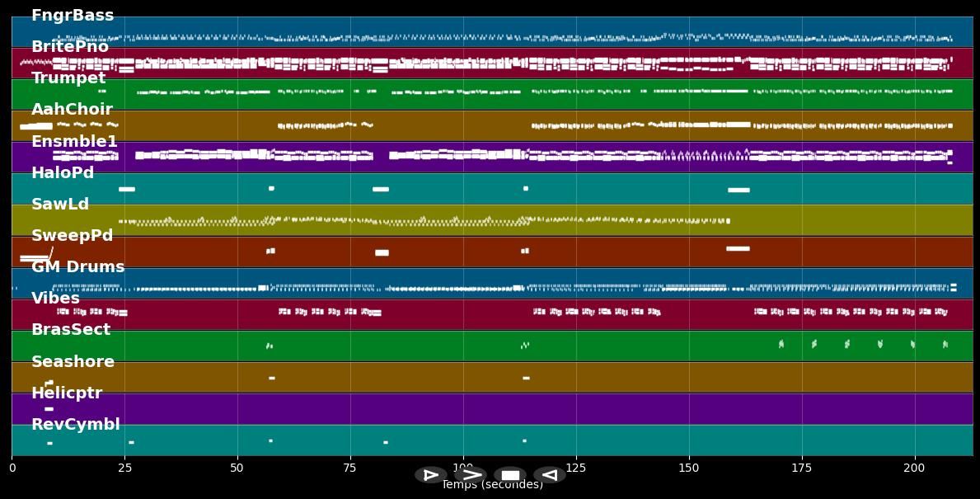Screen dimensions: 980x499
Task: Select the BritePno track label
Action: tap(70, 47)
